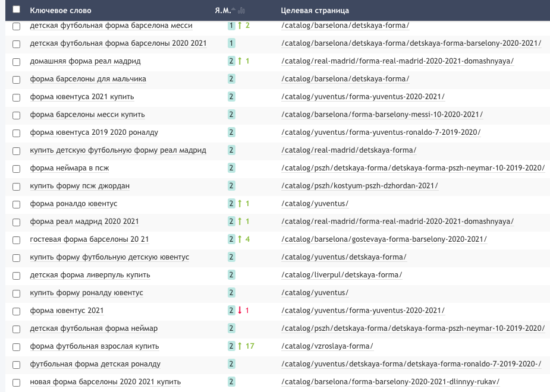Check row 'форма барселоны месси купить'

tap(17, 115)
